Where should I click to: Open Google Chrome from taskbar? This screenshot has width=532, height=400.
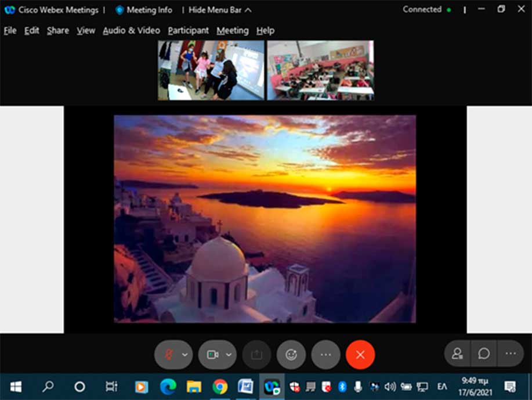coord(220,387)
